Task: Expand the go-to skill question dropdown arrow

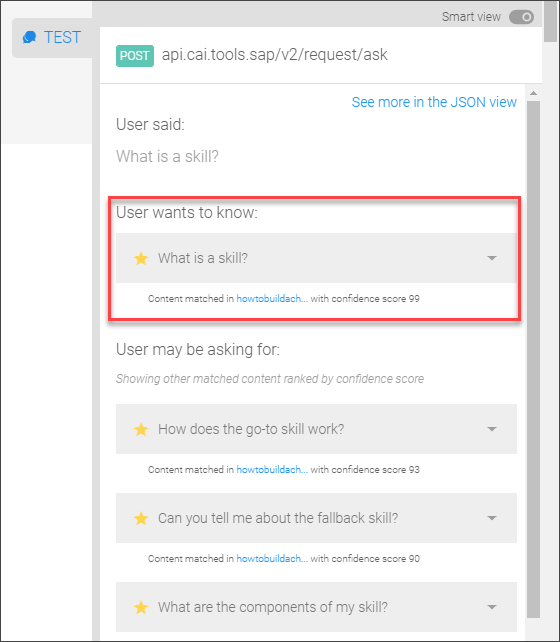Action: click(492, 429)
